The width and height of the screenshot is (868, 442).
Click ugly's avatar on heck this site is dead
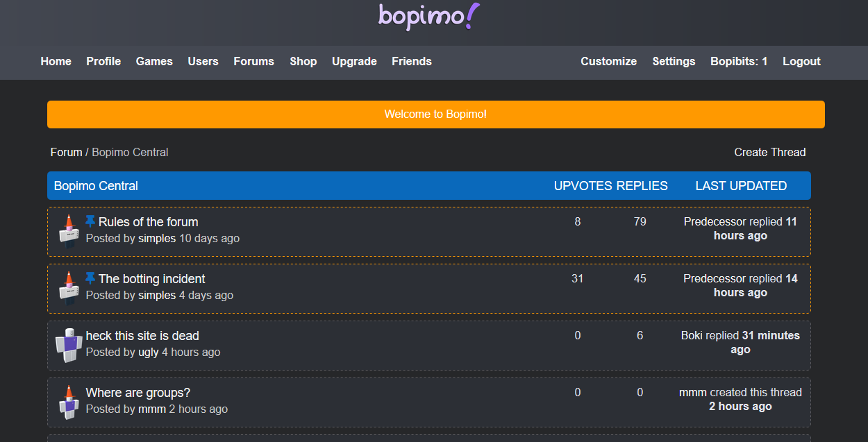[x=67, y=343]
